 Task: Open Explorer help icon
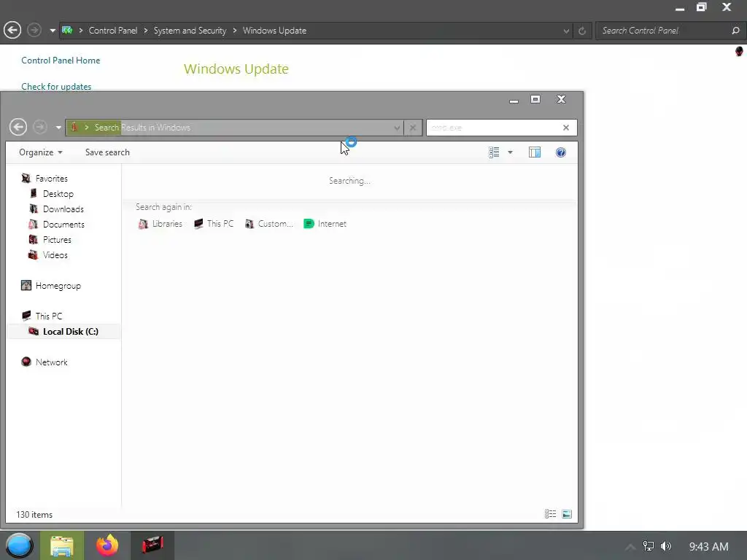(x=561, y=152)
